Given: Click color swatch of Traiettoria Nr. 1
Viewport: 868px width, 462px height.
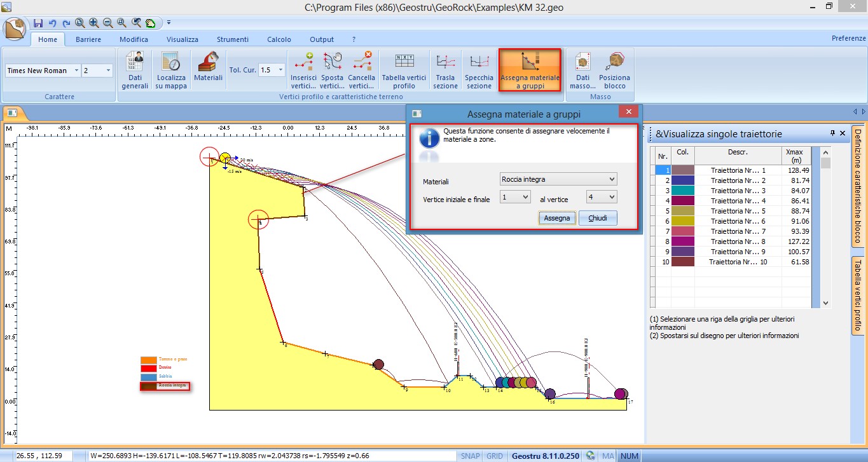Looking at the screenshot, I should (683, 170).
